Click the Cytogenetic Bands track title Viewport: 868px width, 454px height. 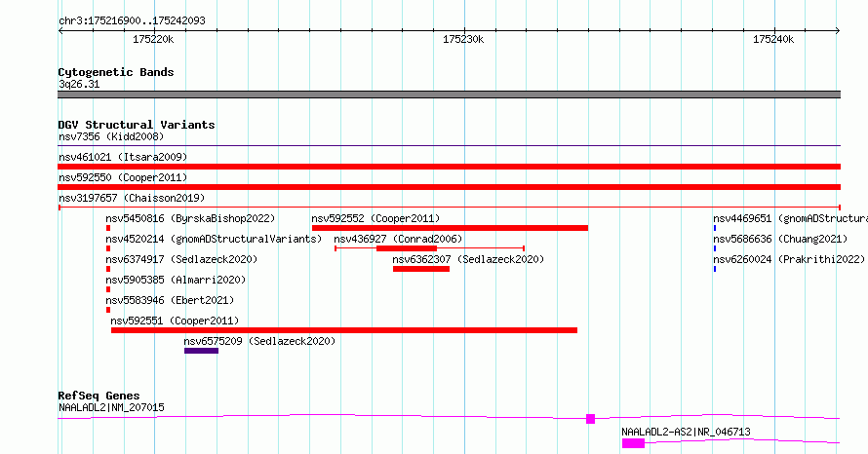[116, 72]
